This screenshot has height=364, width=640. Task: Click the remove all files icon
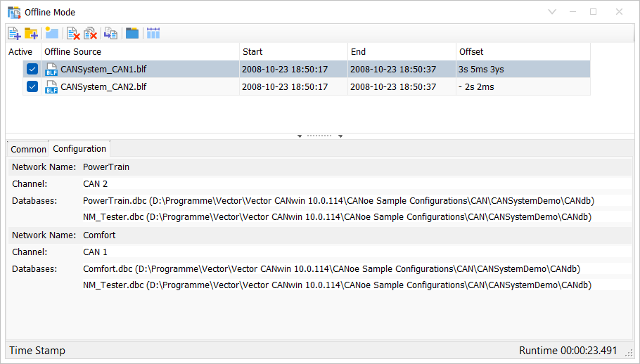90,34
